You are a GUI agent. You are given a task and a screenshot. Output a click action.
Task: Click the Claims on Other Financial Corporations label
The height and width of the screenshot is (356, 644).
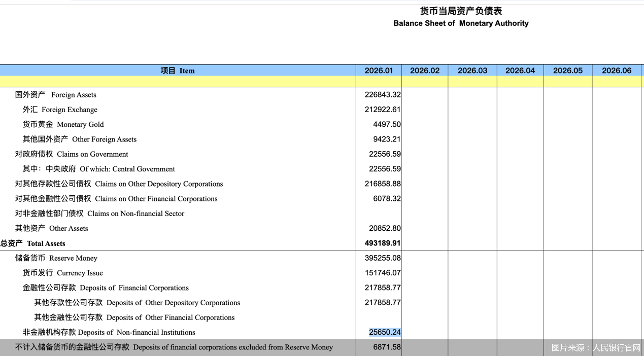(x=116, y=199)
